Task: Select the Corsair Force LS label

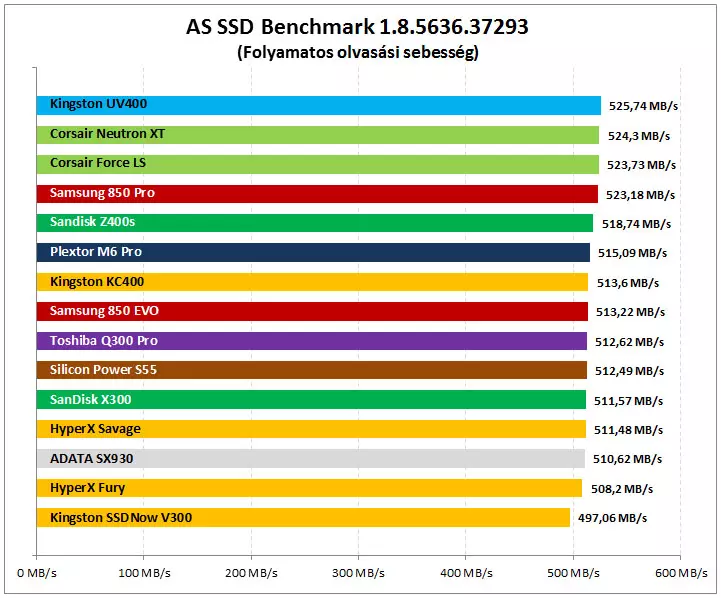Action: [x=98, y=163]
